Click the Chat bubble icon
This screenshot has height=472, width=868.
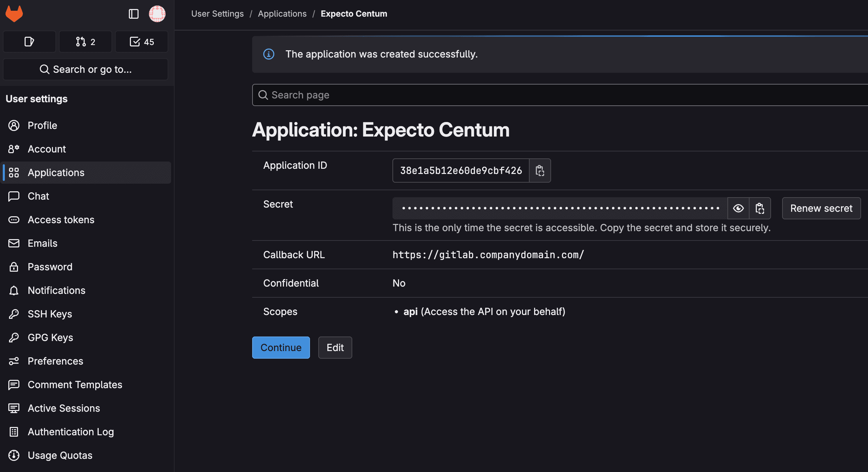pyautogui.click(x=14, y=196)
